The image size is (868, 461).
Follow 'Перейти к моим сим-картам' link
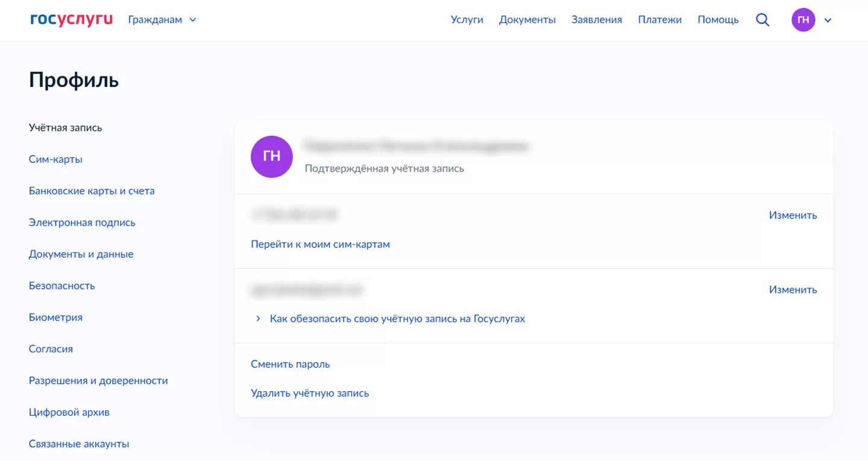pos(320,245)
